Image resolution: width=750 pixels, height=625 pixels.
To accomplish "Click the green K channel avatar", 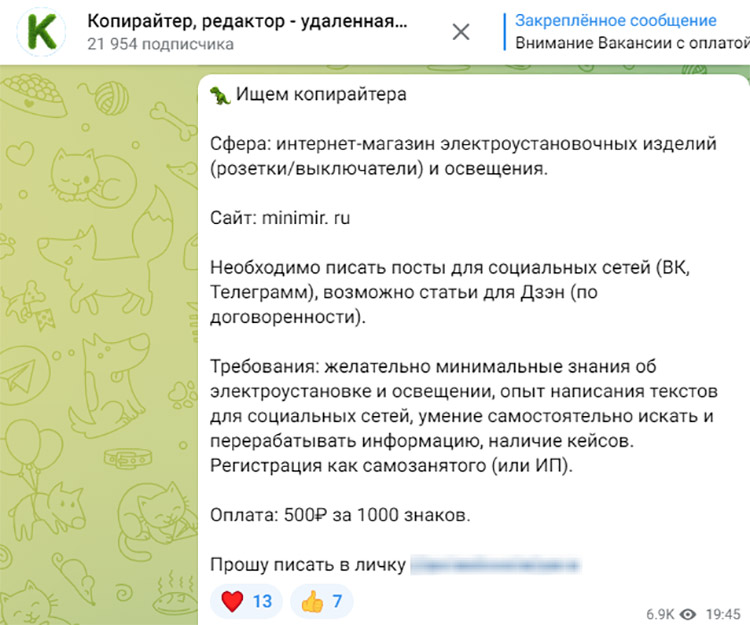I will tap(42, 31).
